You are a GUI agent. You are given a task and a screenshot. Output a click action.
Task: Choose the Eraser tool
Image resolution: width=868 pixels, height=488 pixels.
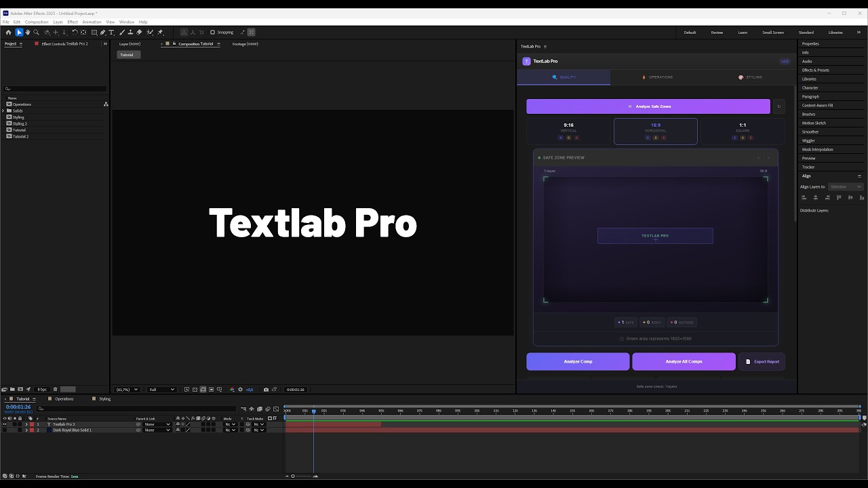[x=139, y=33]
